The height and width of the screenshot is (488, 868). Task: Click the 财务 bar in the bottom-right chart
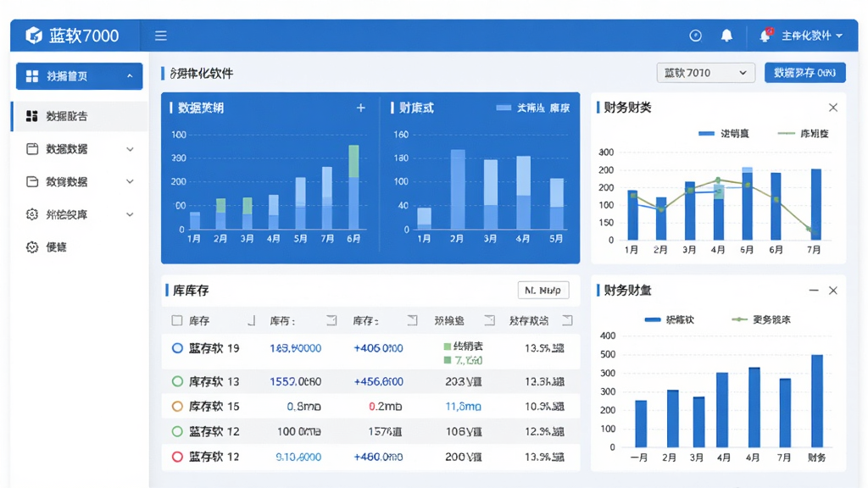(816, 401)
